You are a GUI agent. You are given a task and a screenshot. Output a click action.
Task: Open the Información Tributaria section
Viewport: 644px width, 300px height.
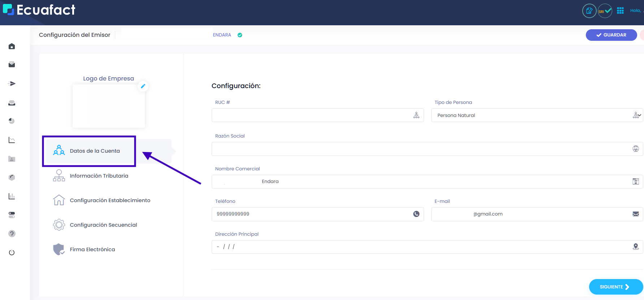[x=99, y=176]
